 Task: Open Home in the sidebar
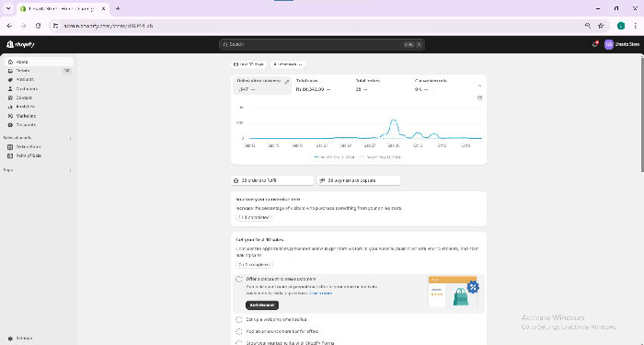[39, 62]
